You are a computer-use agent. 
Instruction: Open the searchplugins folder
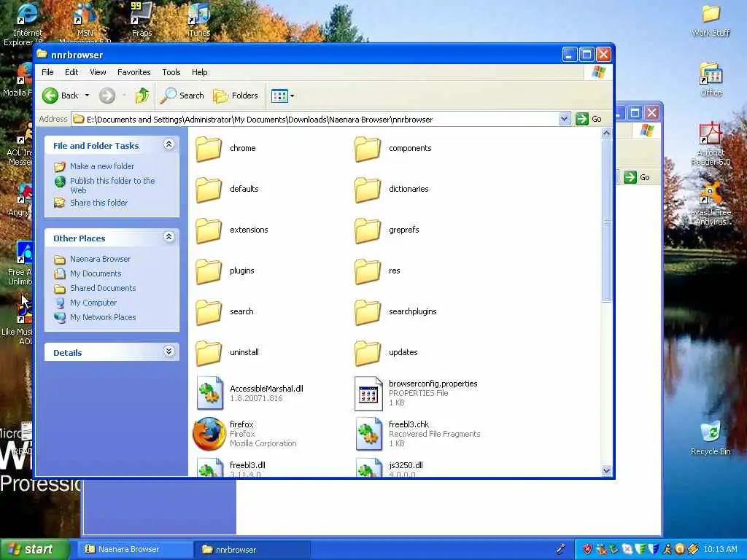pos(395,312)
